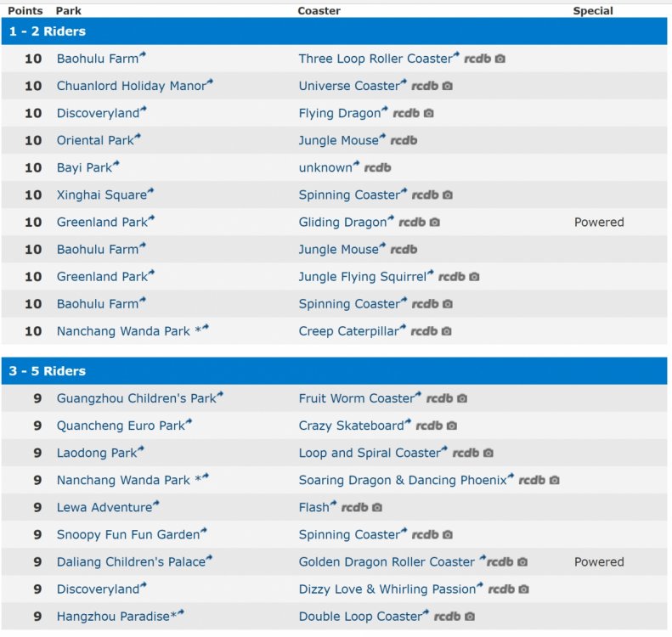Click the Daliang Children's Palace park link

coord(131,561)
